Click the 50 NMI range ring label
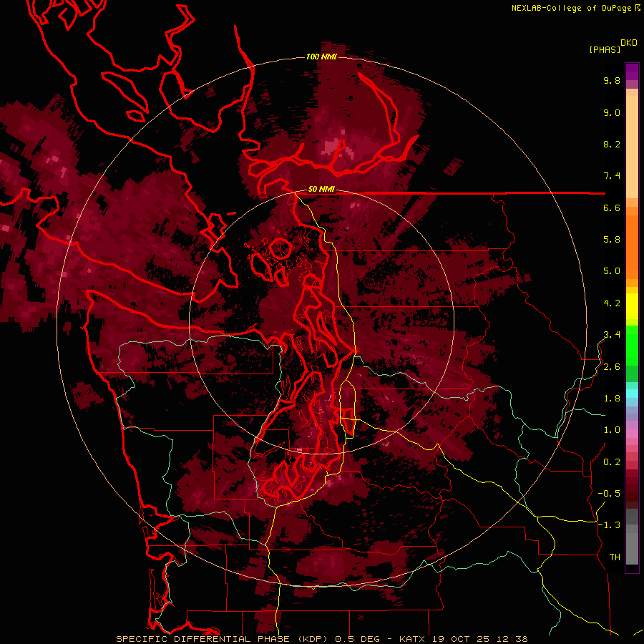The width and height of the screenshot is (644, 644). tap(321, 189)
